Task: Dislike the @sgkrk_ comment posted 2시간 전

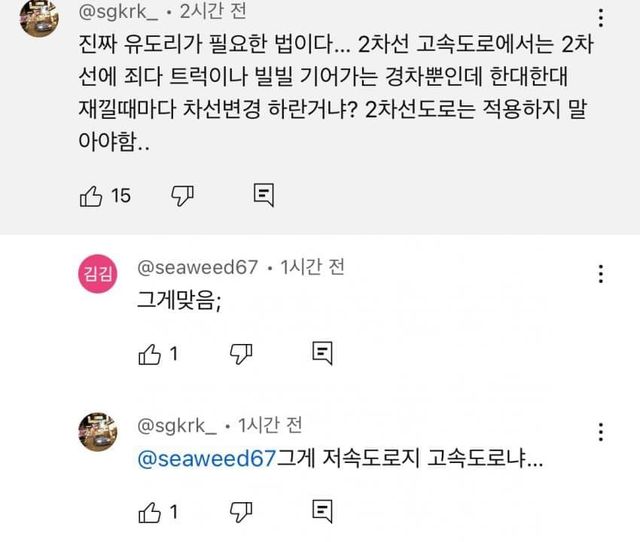Action: coord(182,195)
